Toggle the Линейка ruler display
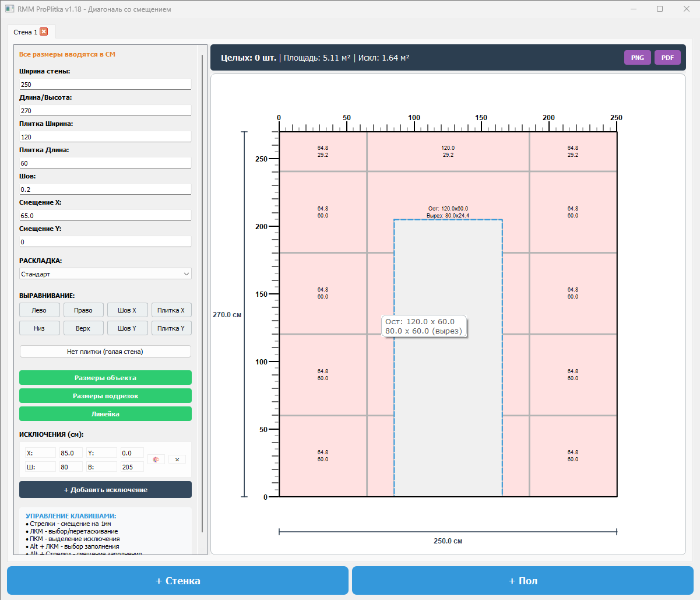The width and height of the screenshot is (700, 600). pyautogui.click(x=105, y=414)
